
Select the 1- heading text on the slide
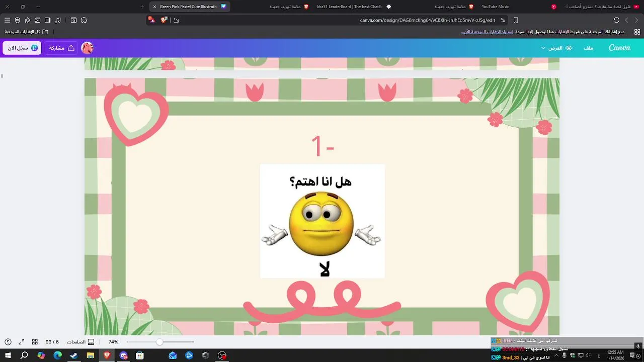pyautogui.click(x=323, y=146)
